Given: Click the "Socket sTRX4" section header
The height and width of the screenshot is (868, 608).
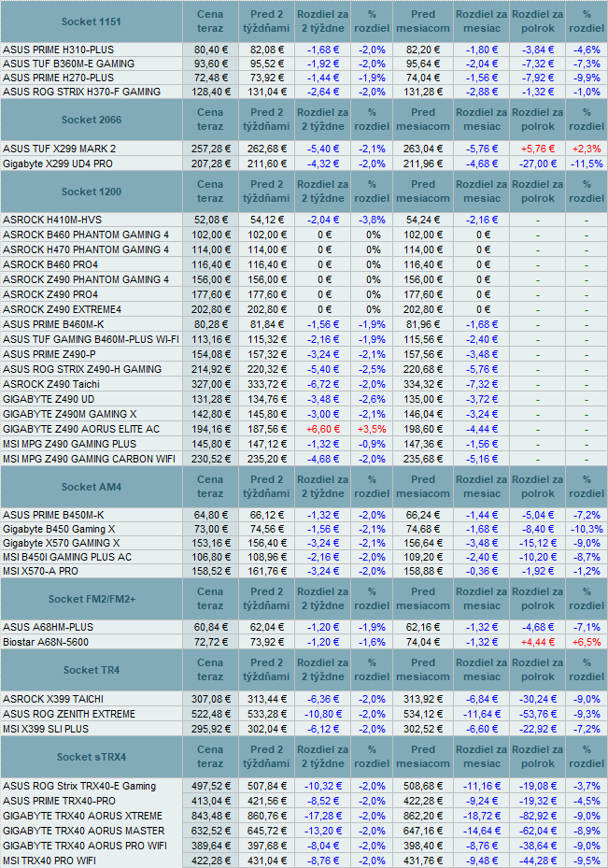Looking at the screenshot, I should [x=92, y=757].
